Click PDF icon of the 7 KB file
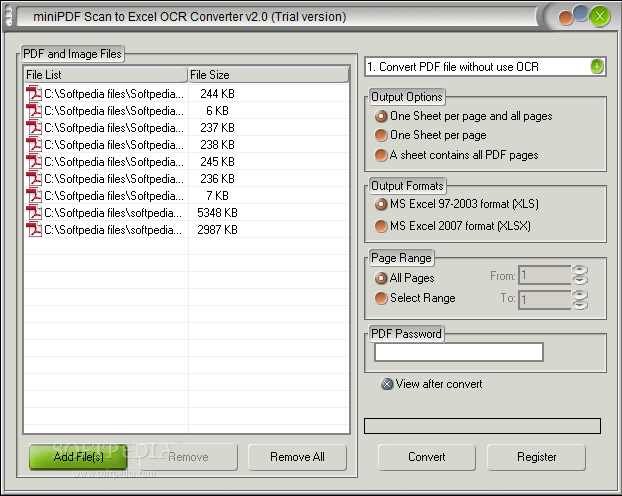622x496 pixels. [34, 196]
